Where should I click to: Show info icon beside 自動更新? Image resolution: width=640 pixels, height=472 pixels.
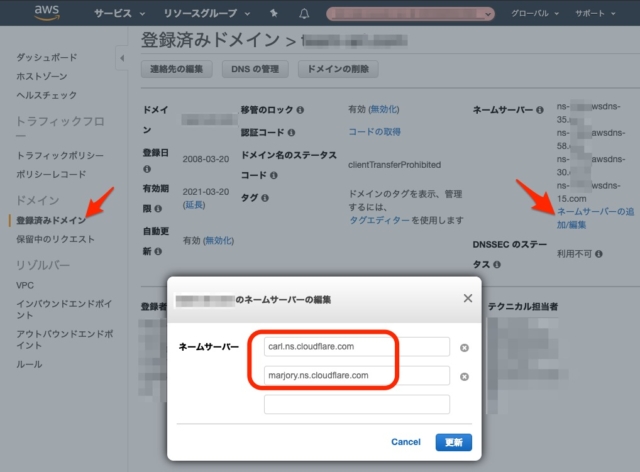[x=158, y=251]
